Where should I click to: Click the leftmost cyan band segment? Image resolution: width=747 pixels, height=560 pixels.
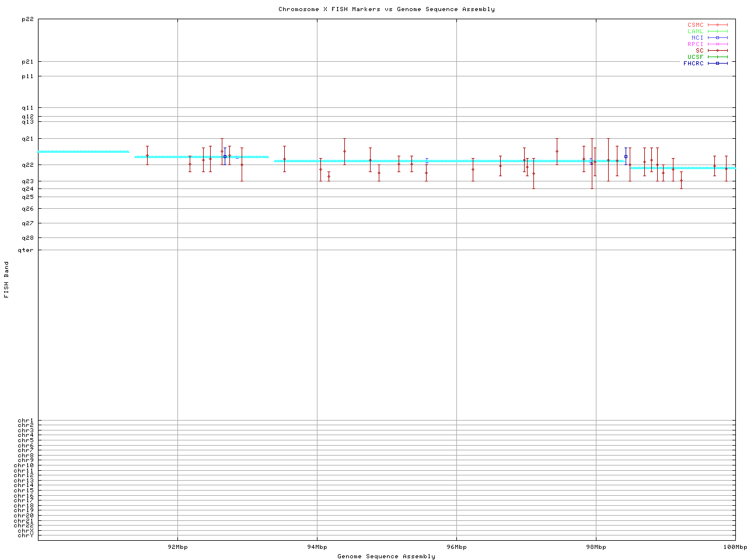[x=83, y=152]
